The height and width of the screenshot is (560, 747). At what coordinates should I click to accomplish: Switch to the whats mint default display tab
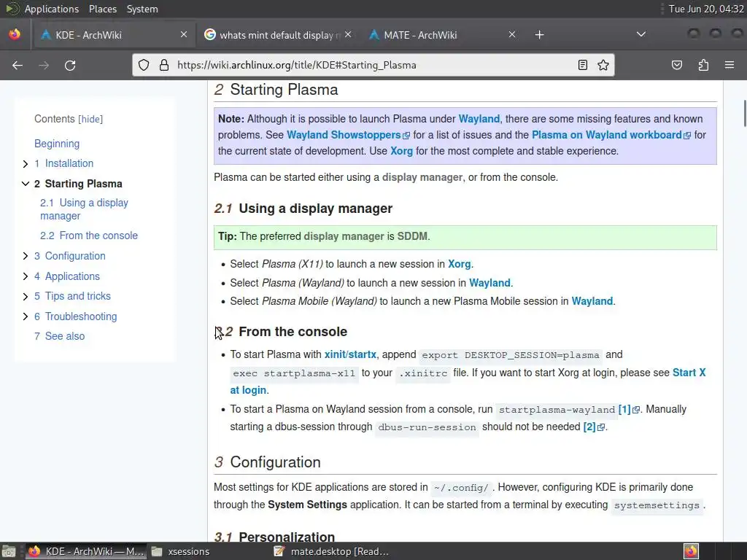point(278,35)
